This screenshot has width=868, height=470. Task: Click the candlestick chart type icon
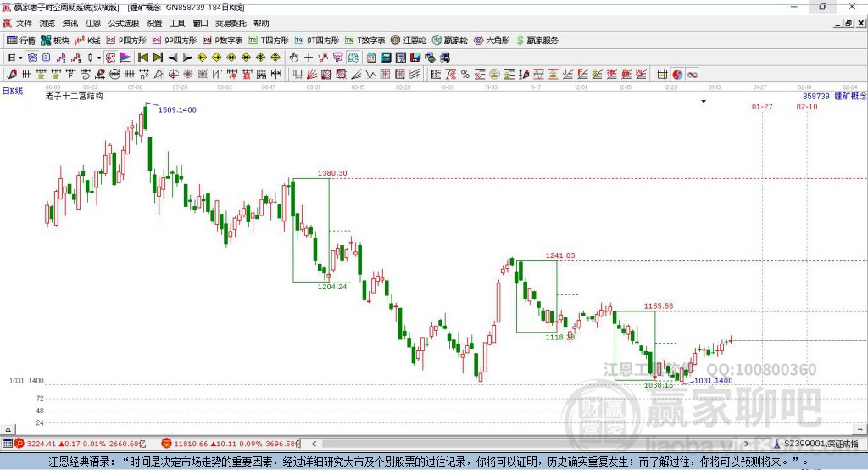click(91, 58)
